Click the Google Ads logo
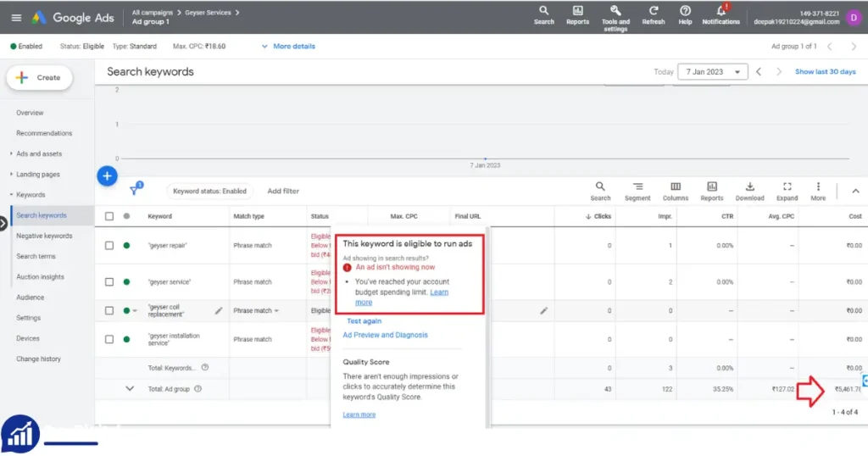The image size is (868, 456). tap(73, 18)
